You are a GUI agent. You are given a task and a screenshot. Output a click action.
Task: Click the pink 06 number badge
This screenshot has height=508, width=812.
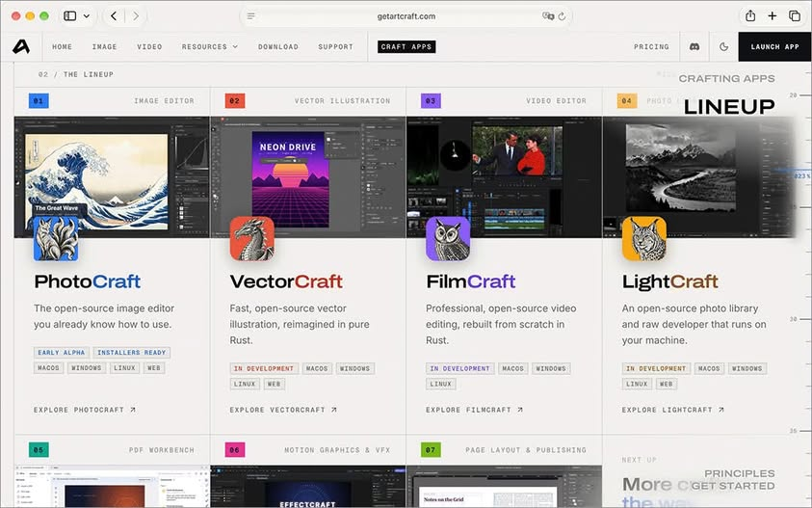pyautogui.click(x=235, y=450)
